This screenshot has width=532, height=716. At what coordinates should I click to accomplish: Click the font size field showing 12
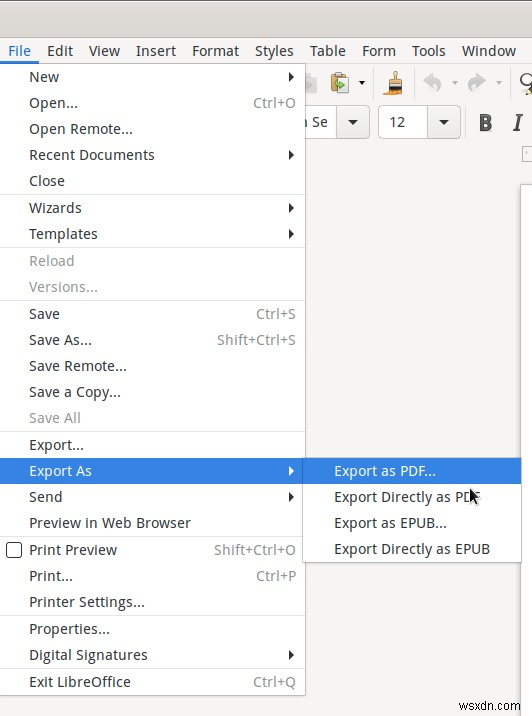[x=403, y=122]
